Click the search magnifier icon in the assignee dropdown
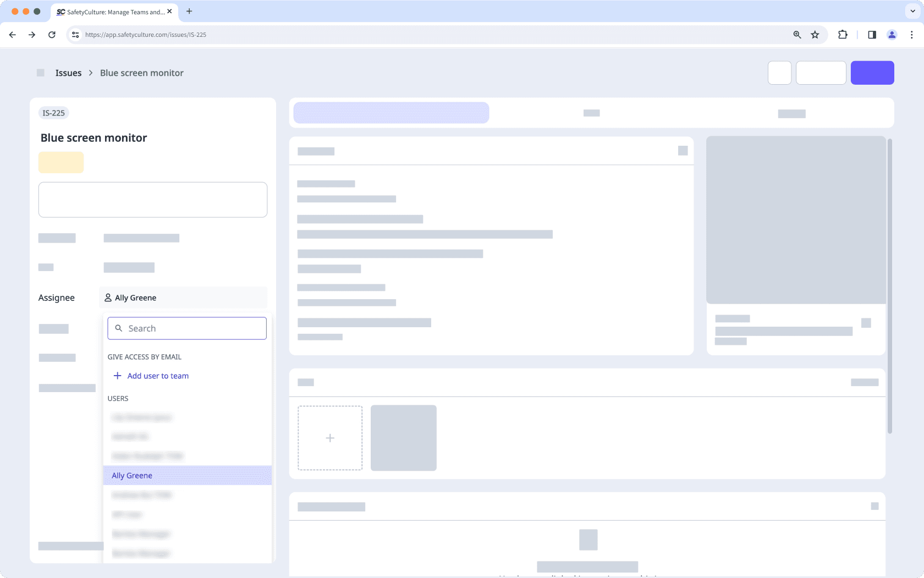 (118, 328)
